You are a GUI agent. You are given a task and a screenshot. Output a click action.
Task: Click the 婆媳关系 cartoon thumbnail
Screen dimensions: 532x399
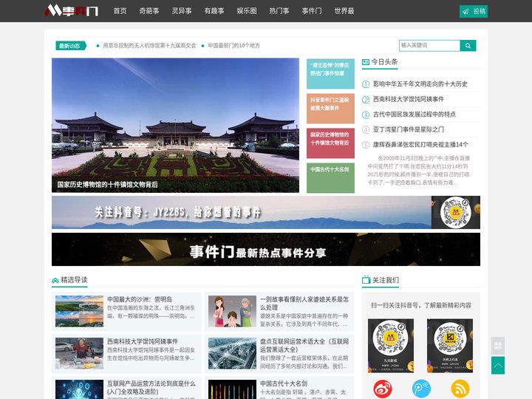click(x=233, y=311)
